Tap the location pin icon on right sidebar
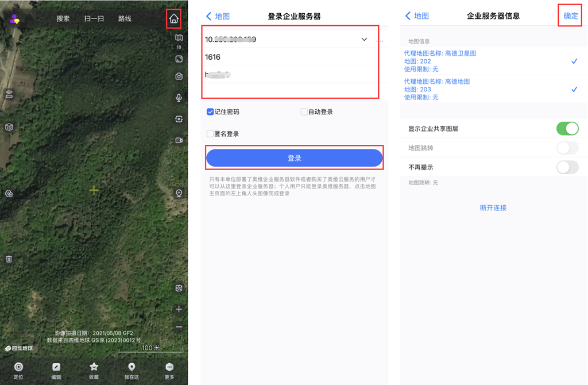Viewport: 588px width, 385px height. pyautogui.click(x=179, y=193)
